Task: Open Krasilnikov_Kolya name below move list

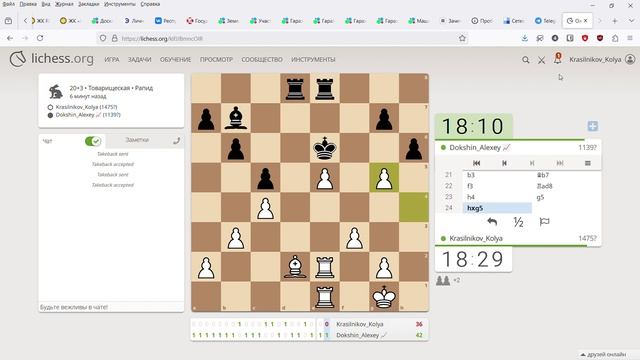Action: tap(476, 238)
